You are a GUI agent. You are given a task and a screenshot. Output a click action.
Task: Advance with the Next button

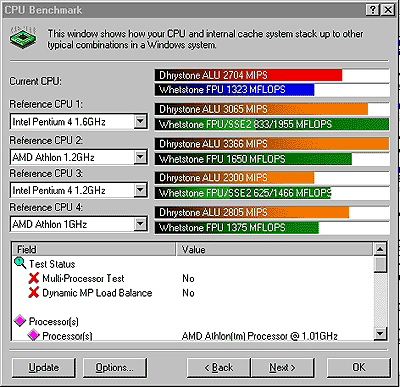coord(283,368)
